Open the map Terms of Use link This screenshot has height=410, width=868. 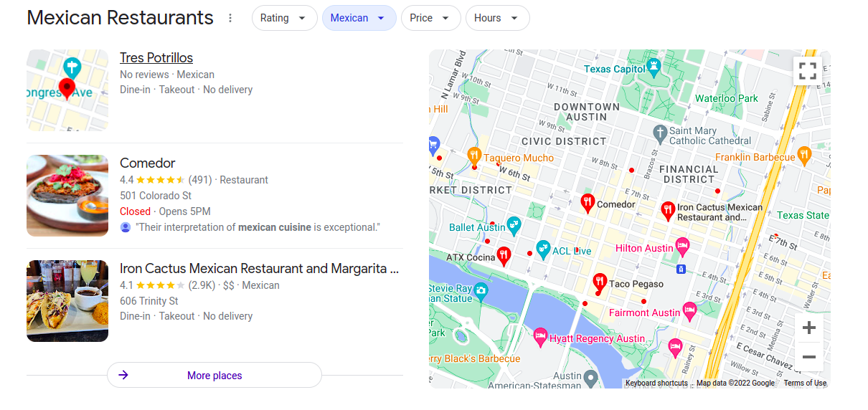(x=805, y=383)
